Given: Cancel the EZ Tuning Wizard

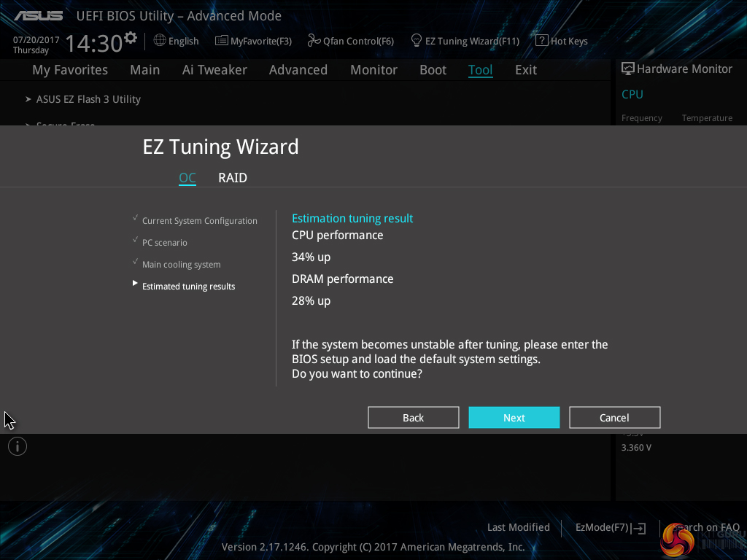Looking at the screenshot, I should point(614,418).
